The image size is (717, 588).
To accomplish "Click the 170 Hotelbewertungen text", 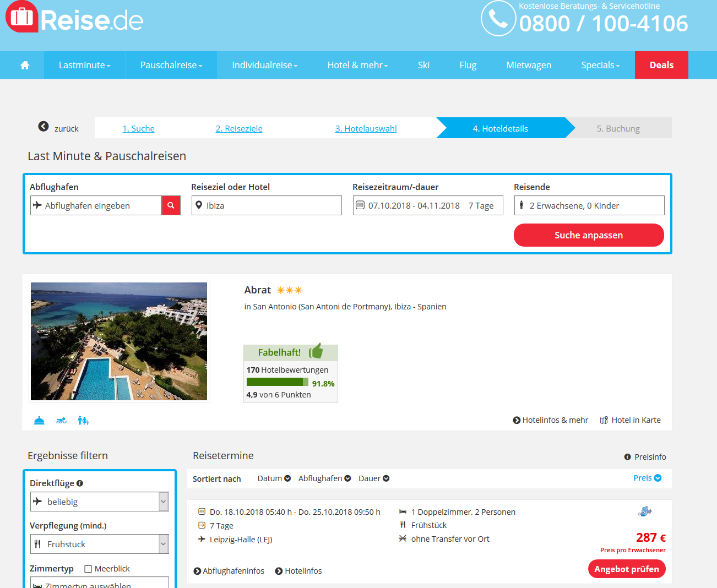I will click(287, 370).
